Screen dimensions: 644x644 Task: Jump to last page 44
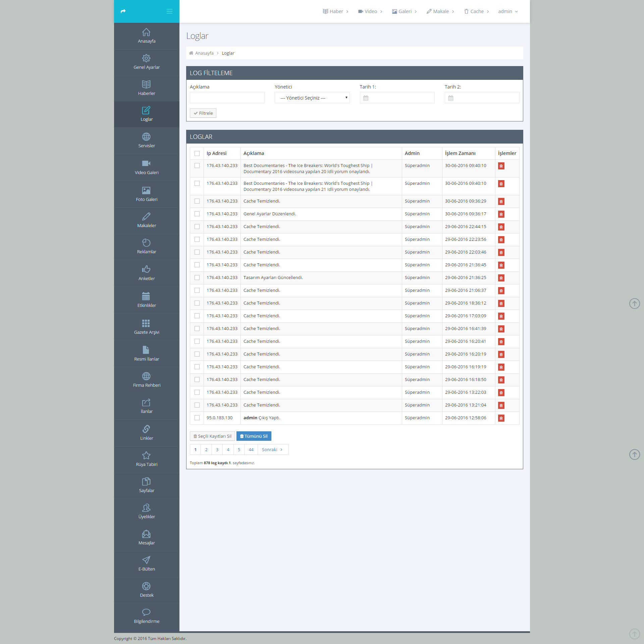[x=251, y=450]
